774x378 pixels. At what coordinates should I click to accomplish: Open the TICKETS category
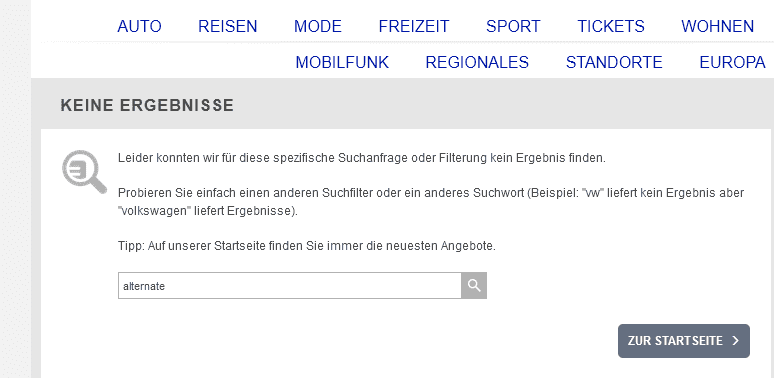(611, 26)
